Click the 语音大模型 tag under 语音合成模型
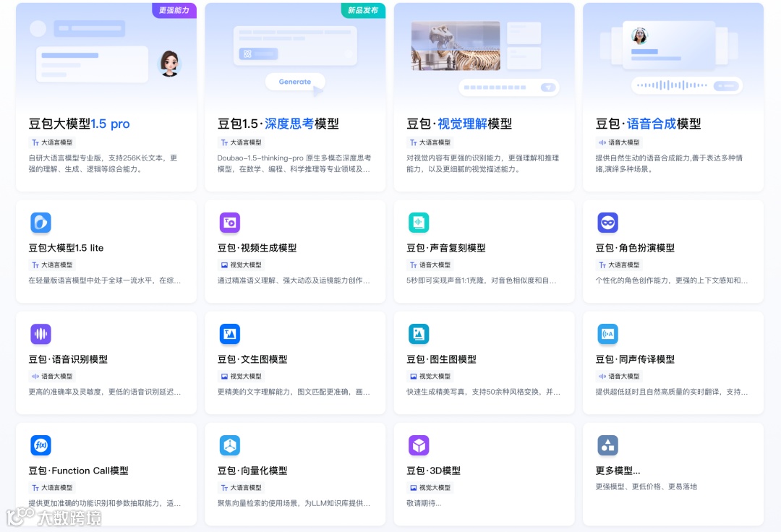The height and width of the screenshot is (532, 781). click(x=619, y=142)
